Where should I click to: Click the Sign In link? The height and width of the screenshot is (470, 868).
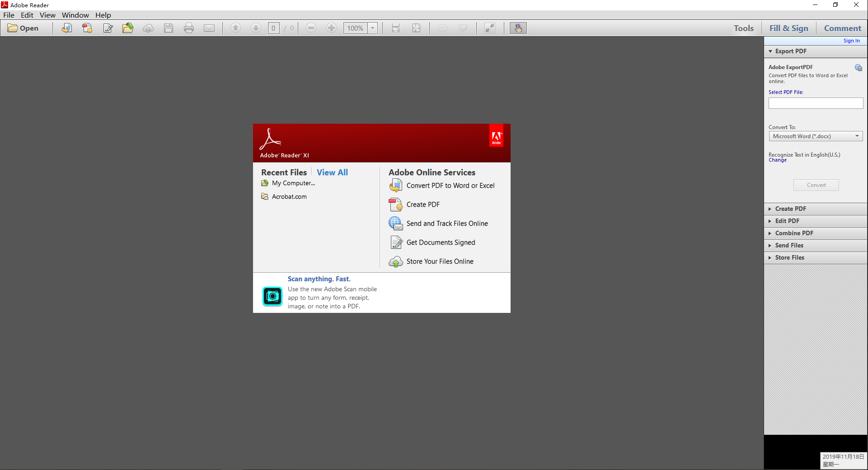tap(851, 41)
